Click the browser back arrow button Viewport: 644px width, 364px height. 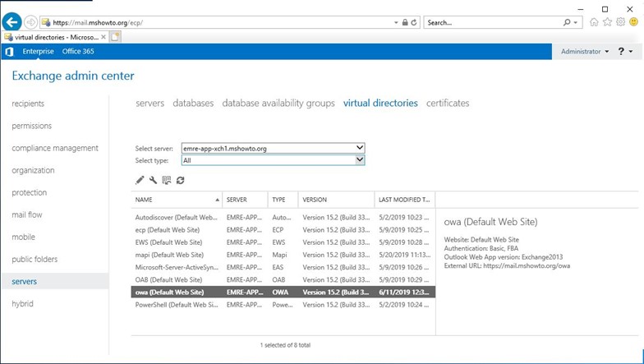[x=11, y=21]
